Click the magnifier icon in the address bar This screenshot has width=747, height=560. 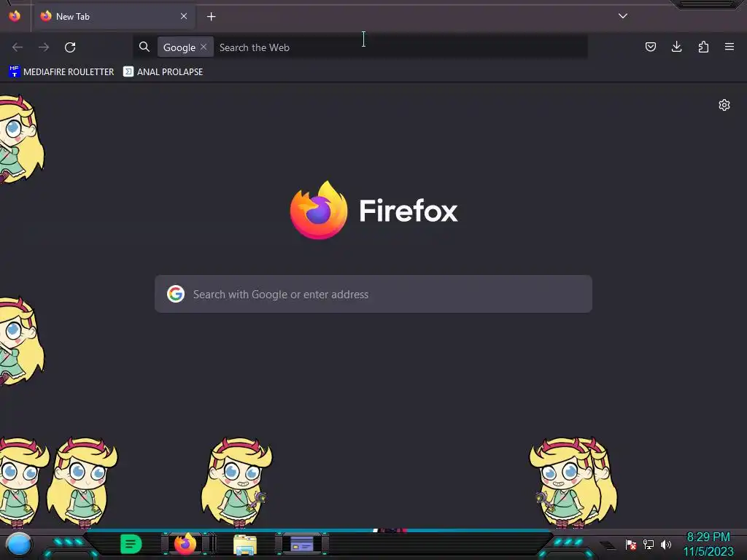[144, 47]
